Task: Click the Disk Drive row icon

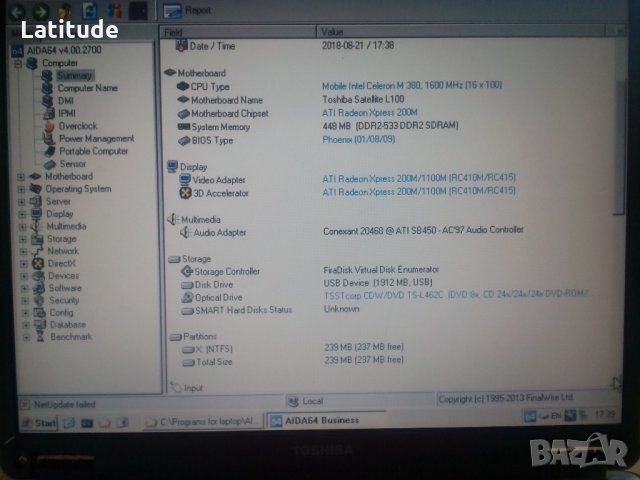Action: pyautogui.click(x=187, y=285)
